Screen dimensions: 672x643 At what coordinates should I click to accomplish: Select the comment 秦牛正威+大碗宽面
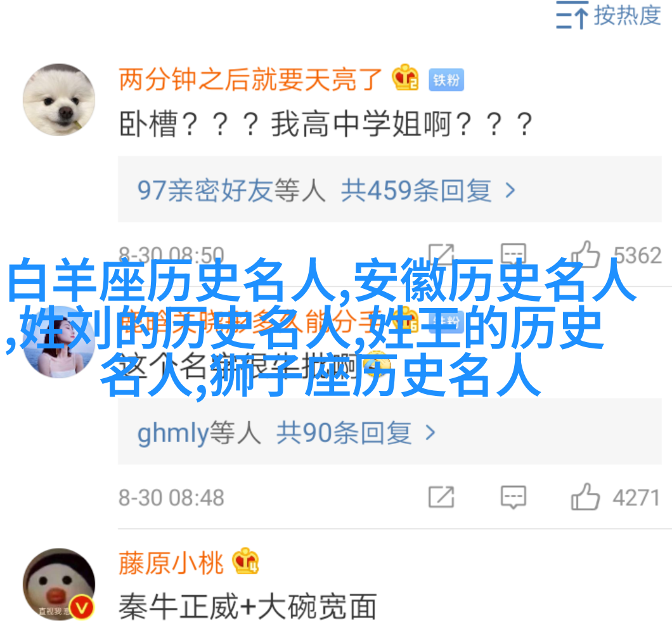coord(248,606)
